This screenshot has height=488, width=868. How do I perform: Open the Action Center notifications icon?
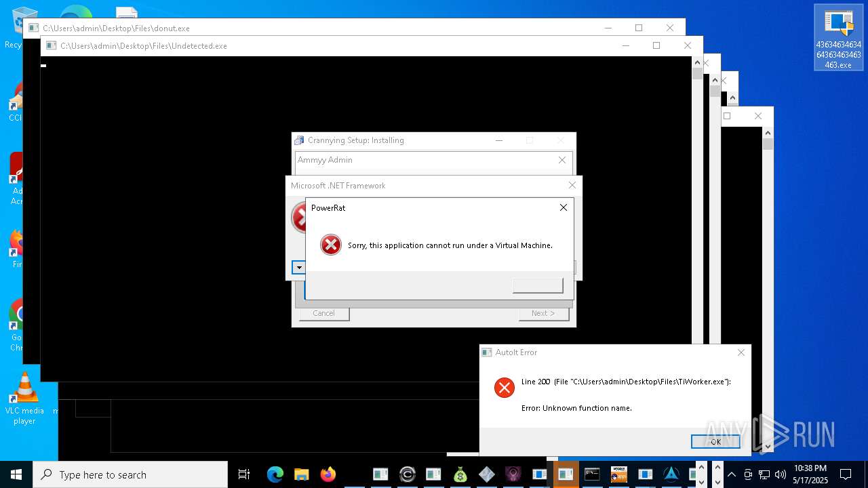tap(846, 474)
